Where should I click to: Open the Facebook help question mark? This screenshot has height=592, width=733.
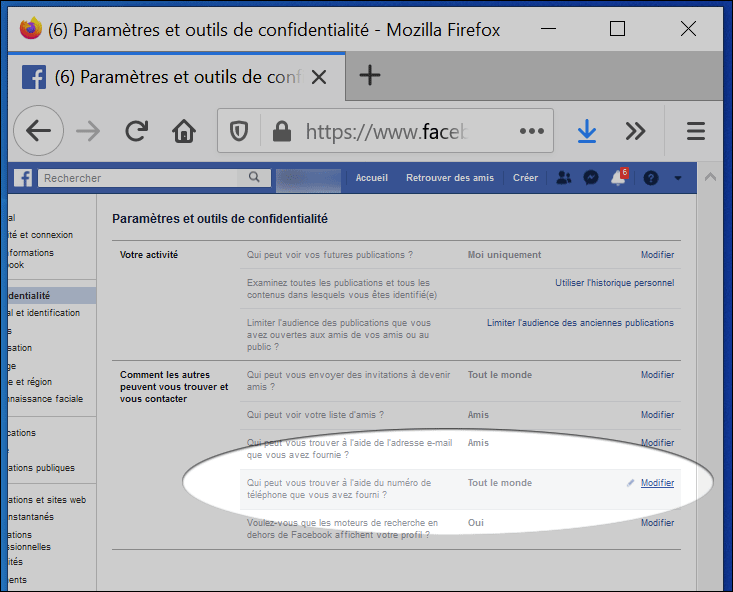pos(651,178)
